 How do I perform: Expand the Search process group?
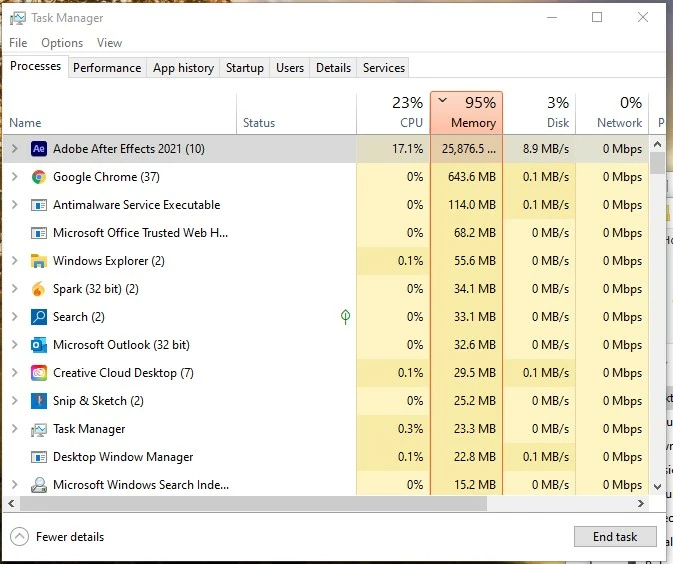tap(15, 317)
